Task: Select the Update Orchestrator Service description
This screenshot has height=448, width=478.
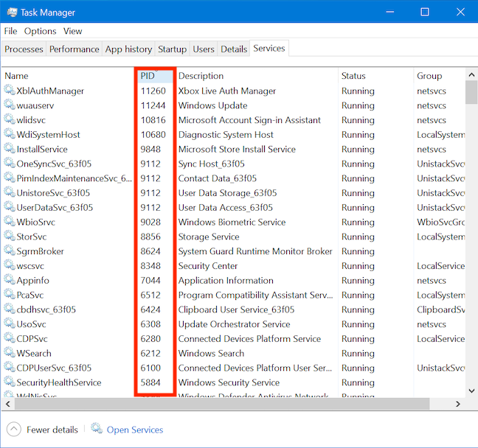Action: click(234, 324)
